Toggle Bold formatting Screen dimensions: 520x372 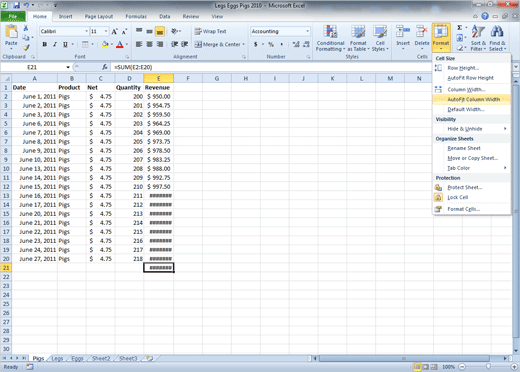click(45, 44)
